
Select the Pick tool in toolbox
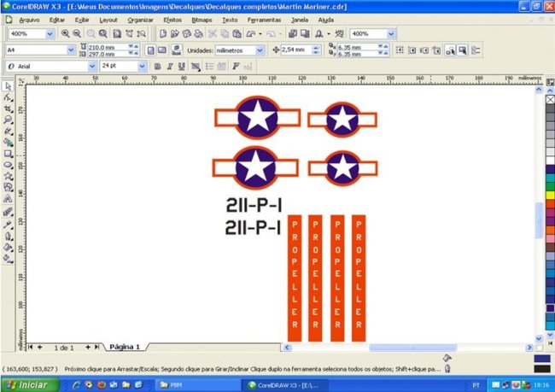[x=8, y=86]
